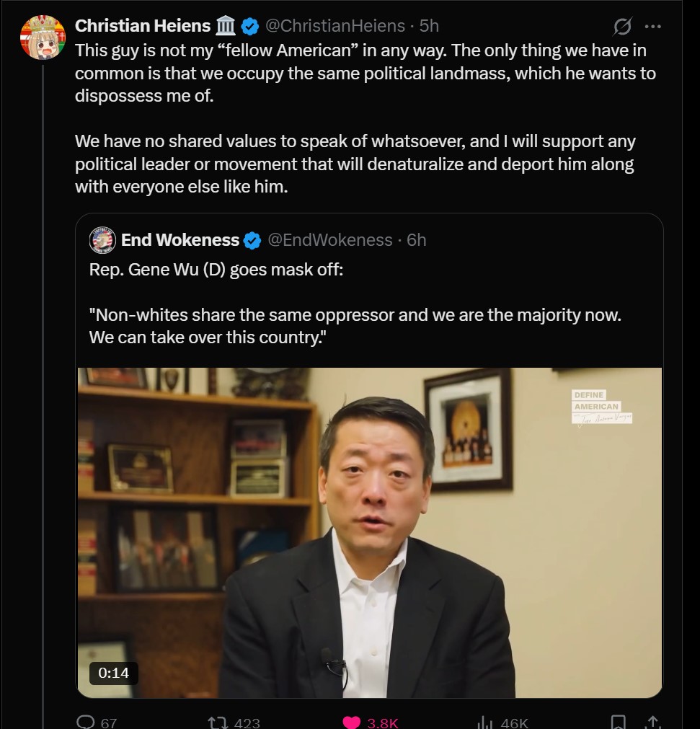Open End Wokeness profile avatar
Screen dimensions: 700x729
102,240
